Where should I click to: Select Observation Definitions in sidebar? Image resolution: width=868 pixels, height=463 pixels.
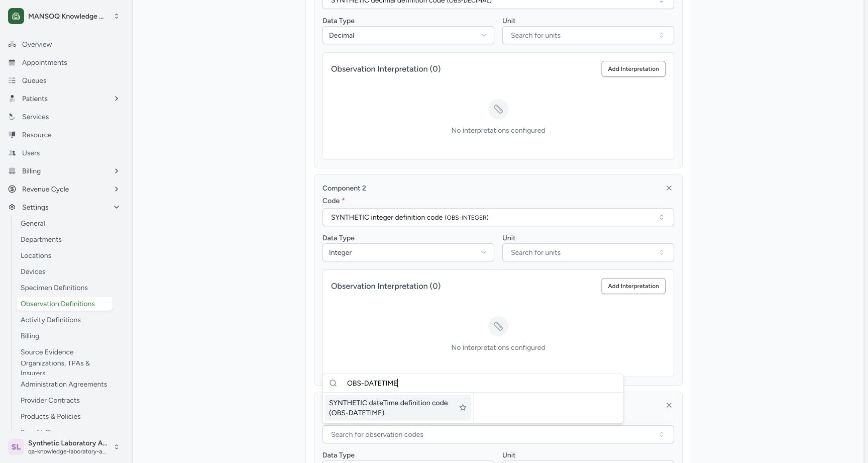64,304
